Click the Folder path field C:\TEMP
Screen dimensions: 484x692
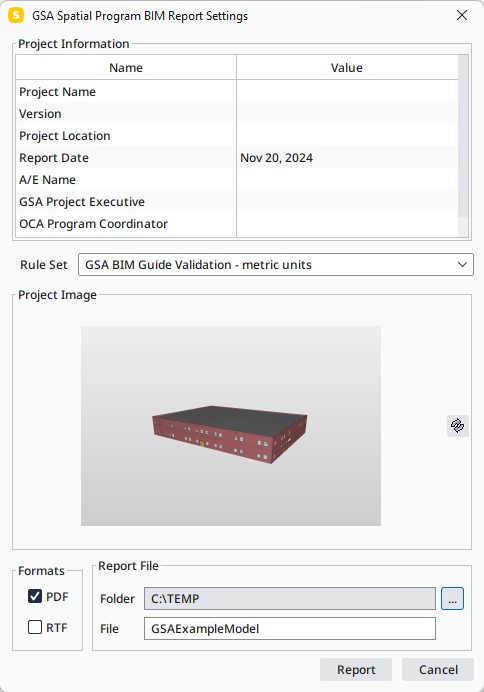(290, 598)
